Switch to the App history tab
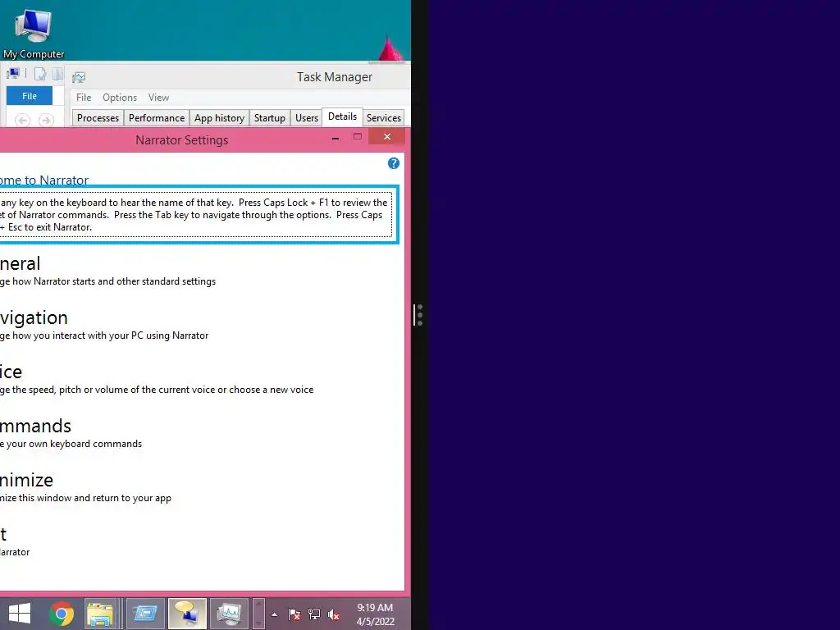This screenshot has height=630, width=840. click(219, 118)
